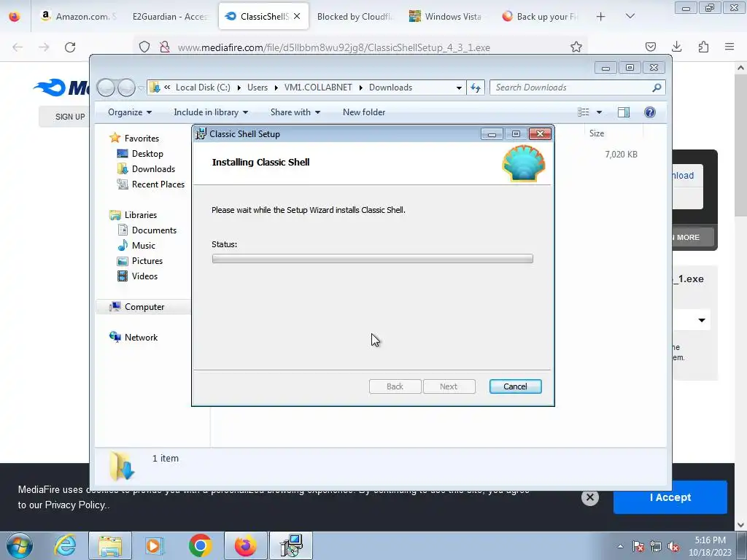747x560 pixels.
Task: Click the change view icon in Explorer
Action: [583, 112]
